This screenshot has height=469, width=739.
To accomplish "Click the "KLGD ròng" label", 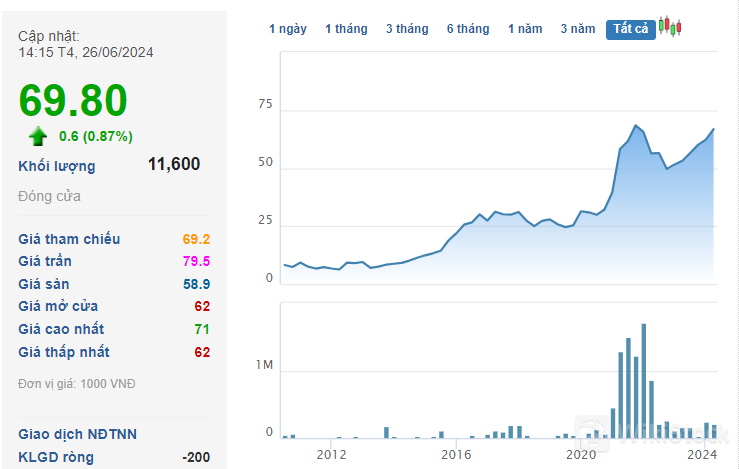I will (x=56, y=457).
